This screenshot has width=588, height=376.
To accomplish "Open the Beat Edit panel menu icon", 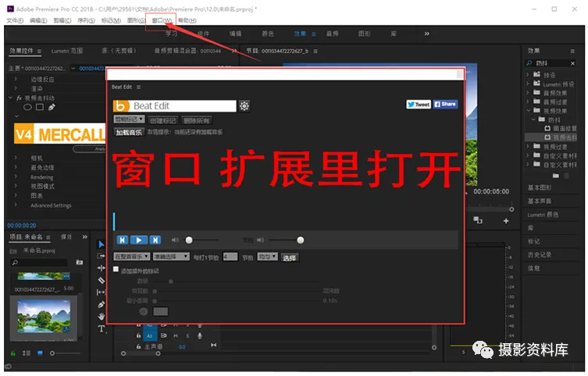I will 138,87.
